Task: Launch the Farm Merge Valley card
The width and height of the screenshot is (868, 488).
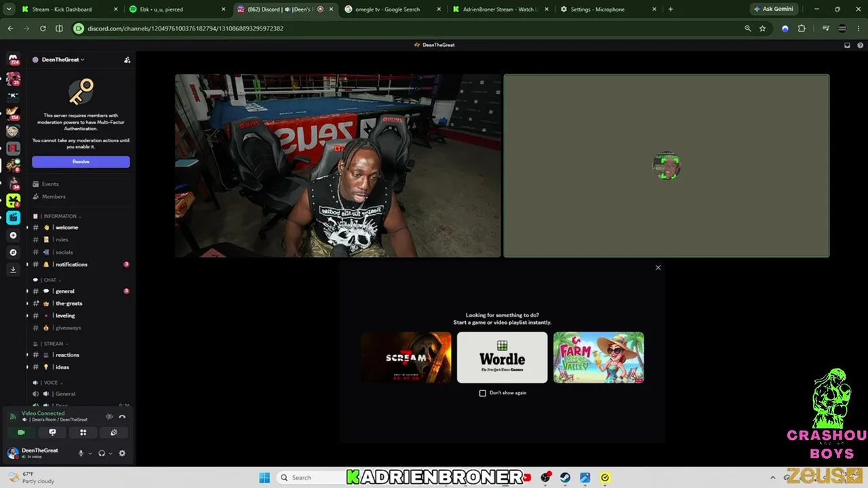Action: (x=598, y=357)
